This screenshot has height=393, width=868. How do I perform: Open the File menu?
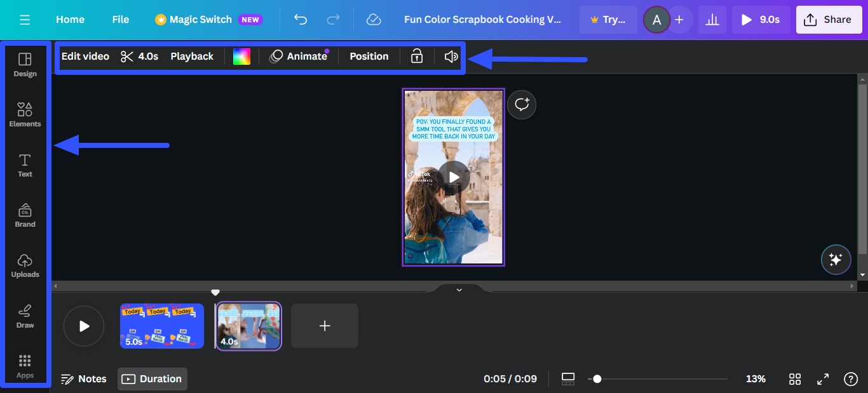[x=121, y=20]
